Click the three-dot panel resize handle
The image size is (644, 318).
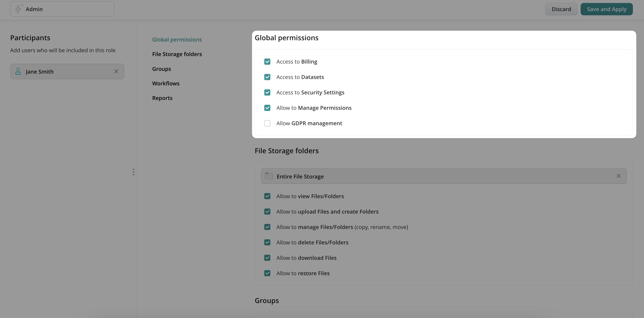point(134,172)
